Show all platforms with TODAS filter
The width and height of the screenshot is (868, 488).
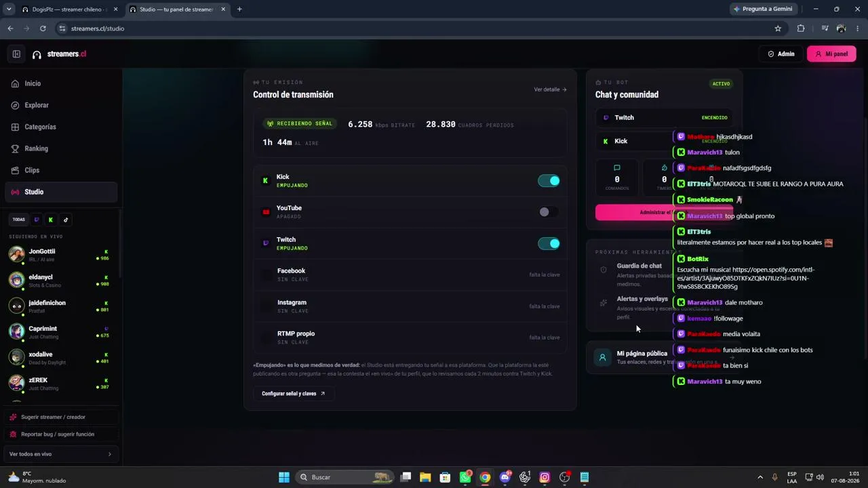(19, 220)
